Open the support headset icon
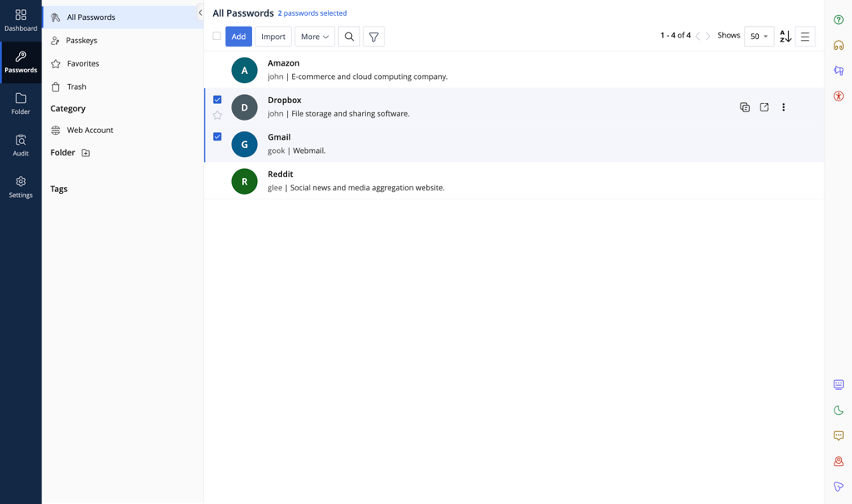This screenshot has height=504, width=852. [x=839, y=45]
